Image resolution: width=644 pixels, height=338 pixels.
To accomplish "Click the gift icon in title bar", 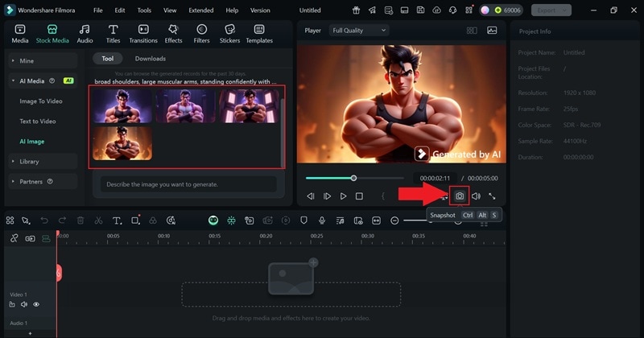I will [356, 10].
